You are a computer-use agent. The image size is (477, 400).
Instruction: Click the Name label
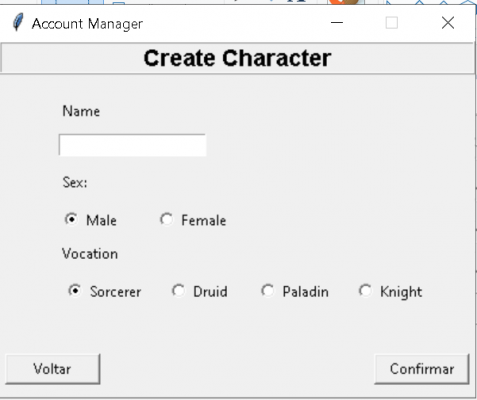[81, 111]
